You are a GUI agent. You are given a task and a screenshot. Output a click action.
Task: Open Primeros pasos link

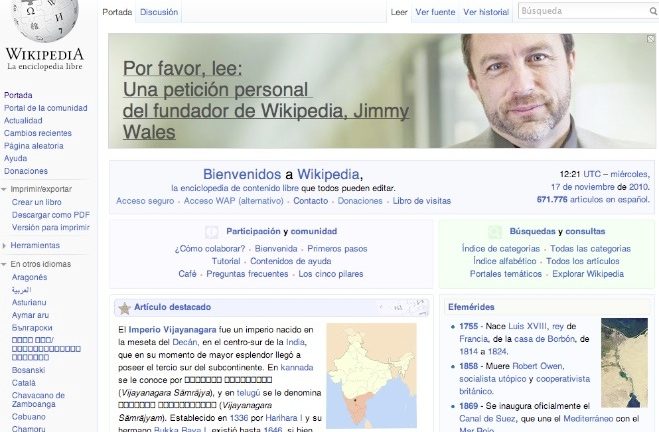[337, 249]
